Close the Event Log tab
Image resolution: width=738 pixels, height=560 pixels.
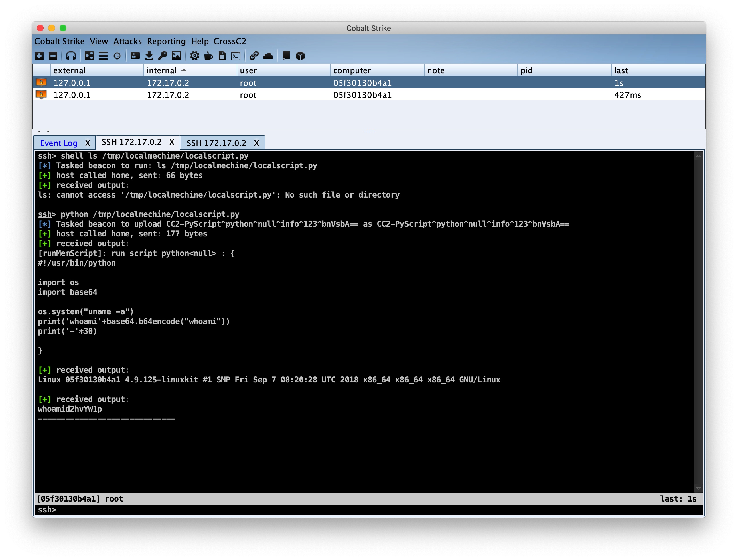point(87,143)
